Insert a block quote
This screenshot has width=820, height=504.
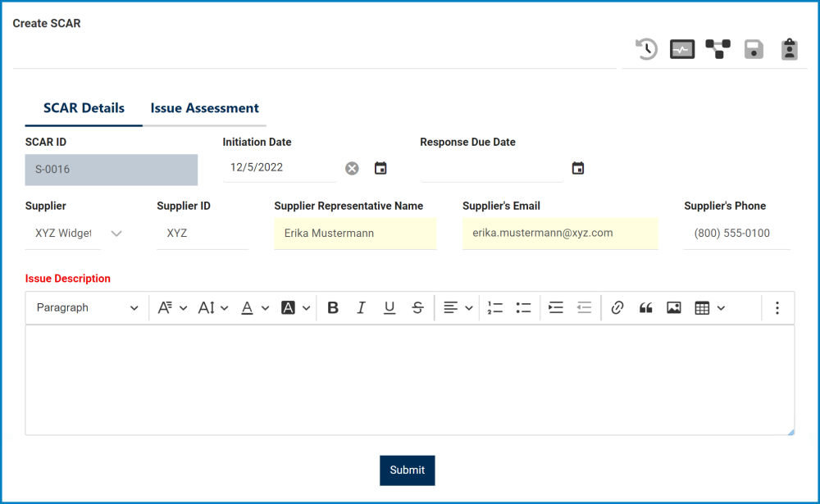645,307
